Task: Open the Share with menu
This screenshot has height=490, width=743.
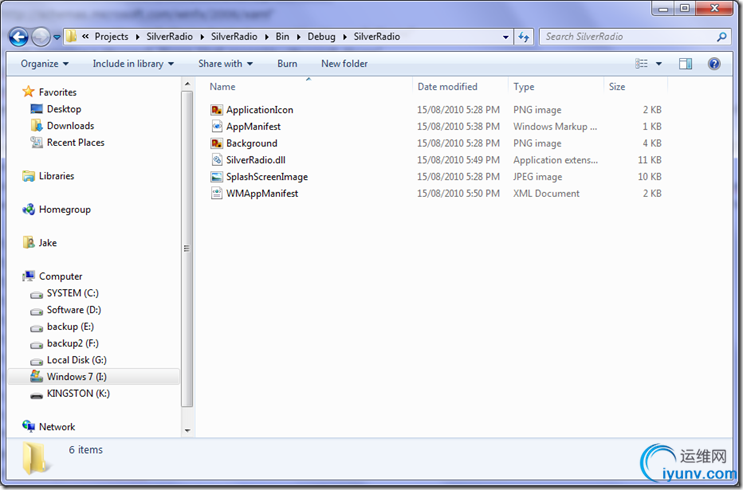Action: click(x=226, y=64)
